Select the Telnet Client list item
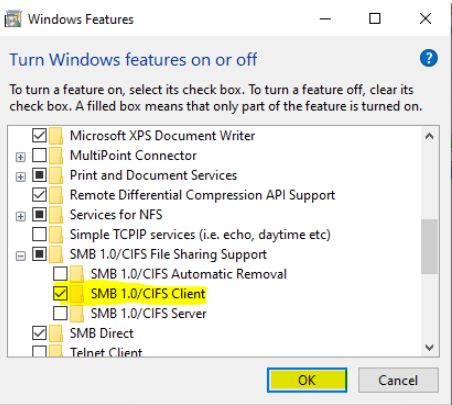Image resolution: width=452 pixels, height=405 pixels. (106, 352)
